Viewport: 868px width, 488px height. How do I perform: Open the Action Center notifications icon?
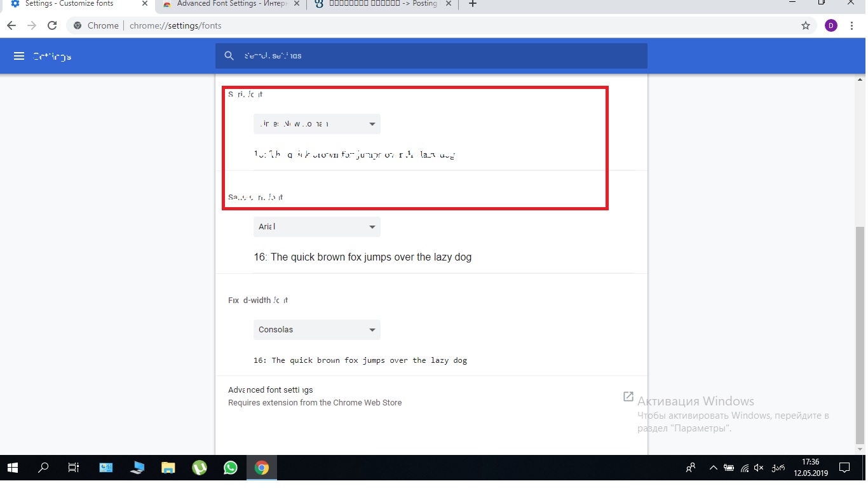point(844,468)
